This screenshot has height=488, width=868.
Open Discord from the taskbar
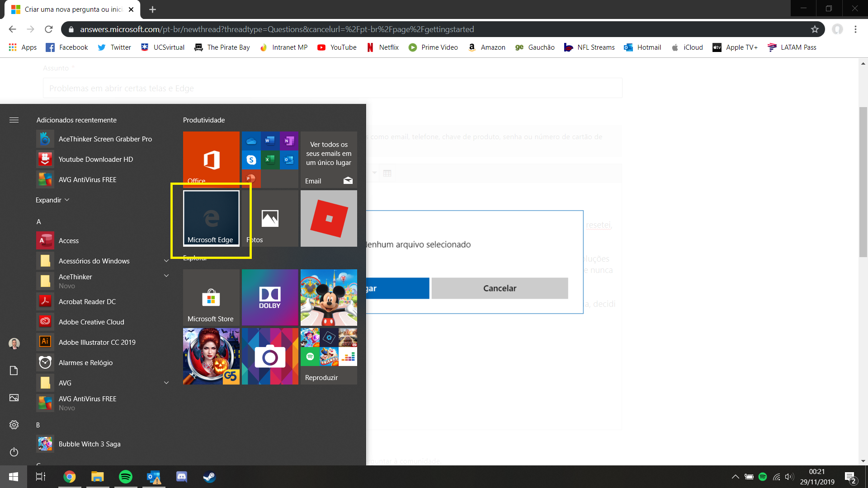pos(182,477)
